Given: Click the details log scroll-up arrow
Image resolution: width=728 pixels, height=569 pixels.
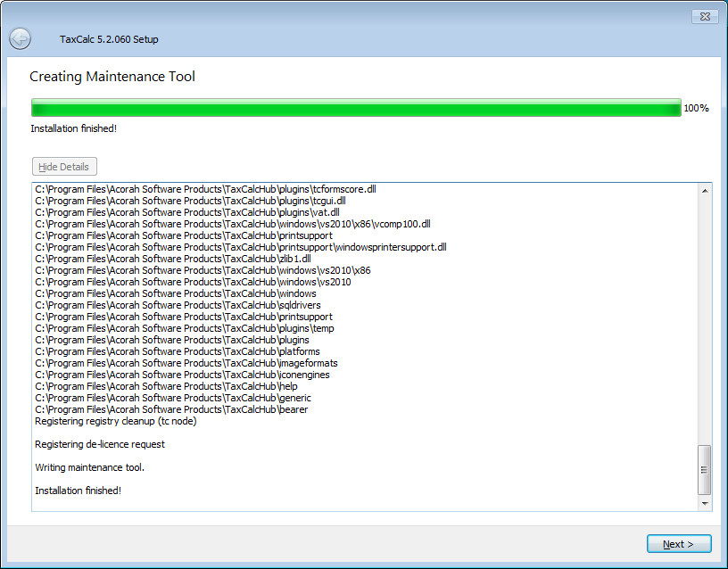Looking at the screenshot, I should pos(705,190).
